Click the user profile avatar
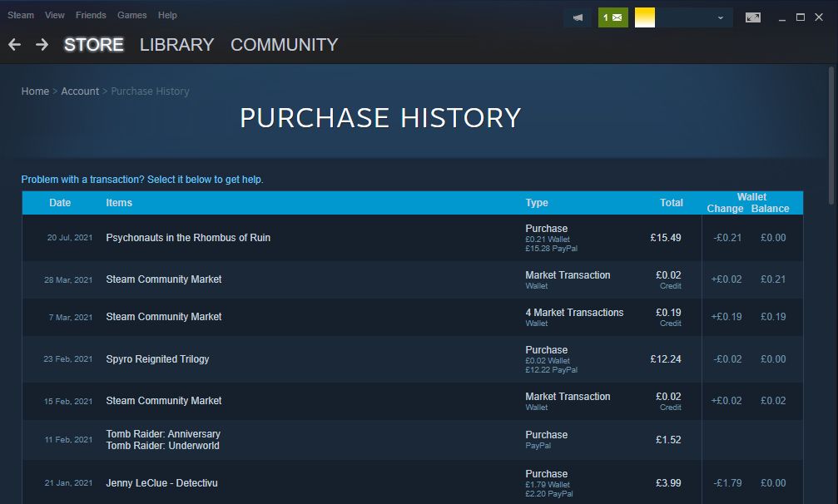 pos(643,17)
